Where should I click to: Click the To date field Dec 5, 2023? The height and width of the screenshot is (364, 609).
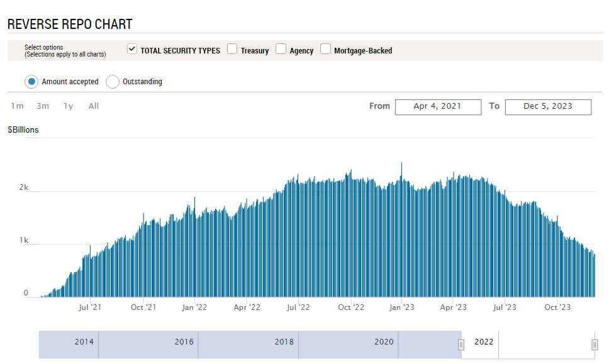coord(548,107)
